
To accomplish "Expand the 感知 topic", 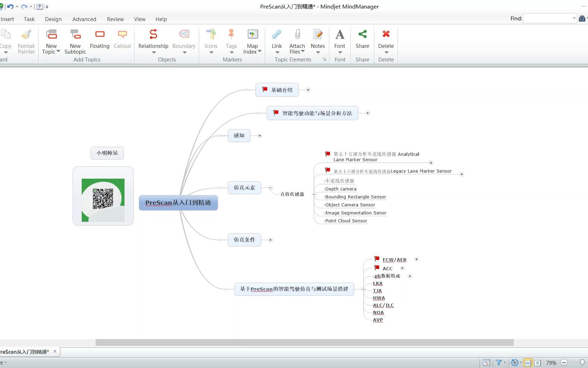I will tap(260, 136).
